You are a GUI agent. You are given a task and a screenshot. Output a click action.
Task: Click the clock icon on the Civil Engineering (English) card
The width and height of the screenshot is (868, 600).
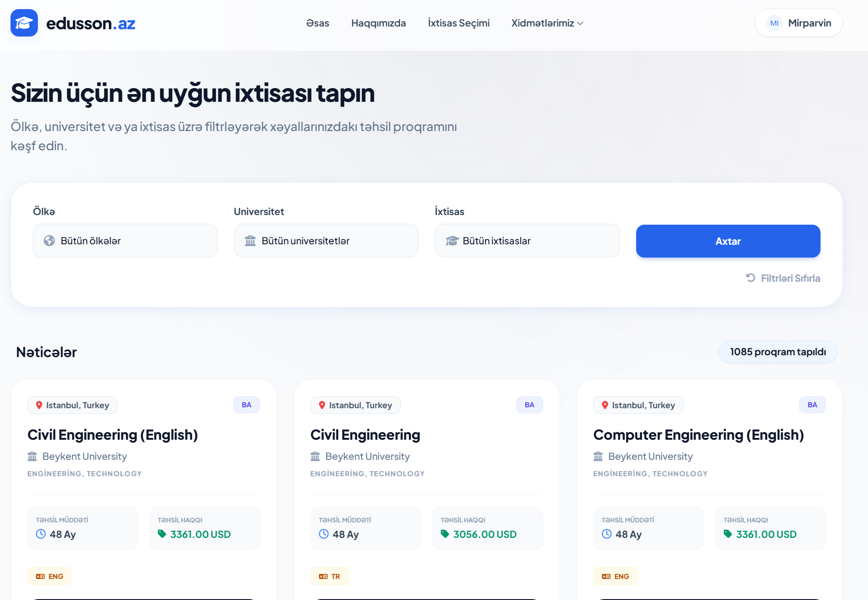click(41, 534)
